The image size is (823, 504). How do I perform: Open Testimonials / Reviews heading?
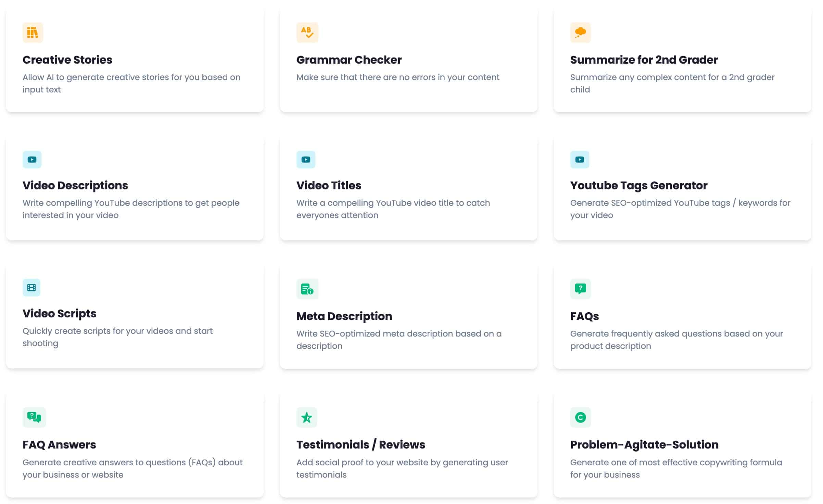click(360, 444)
